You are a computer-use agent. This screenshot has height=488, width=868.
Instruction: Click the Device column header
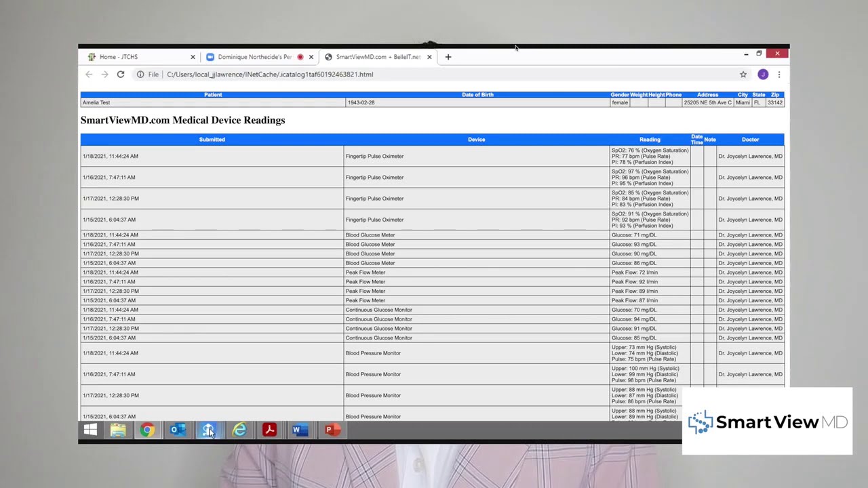(x=477, y=140)
